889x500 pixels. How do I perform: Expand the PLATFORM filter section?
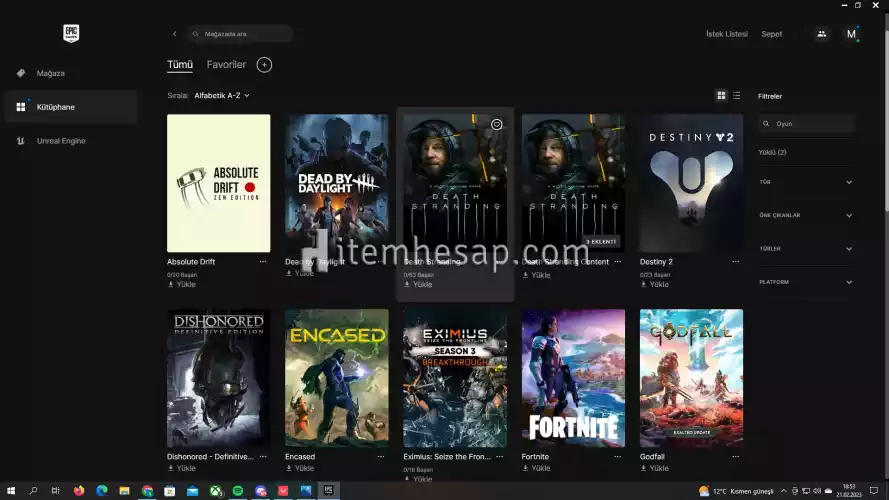[x=806, y=282]
